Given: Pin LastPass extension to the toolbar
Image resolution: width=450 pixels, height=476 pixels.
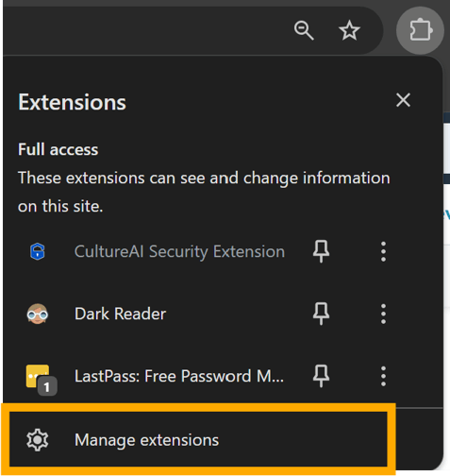Looking at the screenshot, I should (321, 376).
